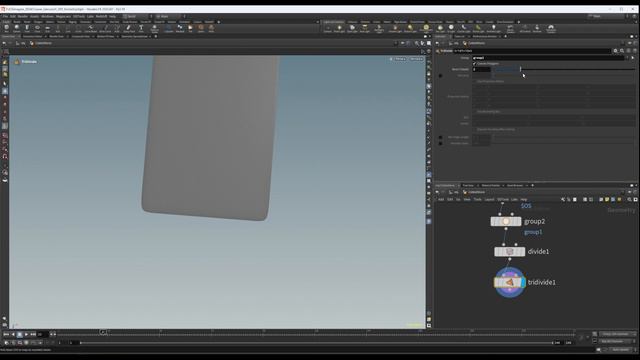640x360 pixels.
Task: Select the Curve Bezier shelf tool
Action: pos(91,28)
